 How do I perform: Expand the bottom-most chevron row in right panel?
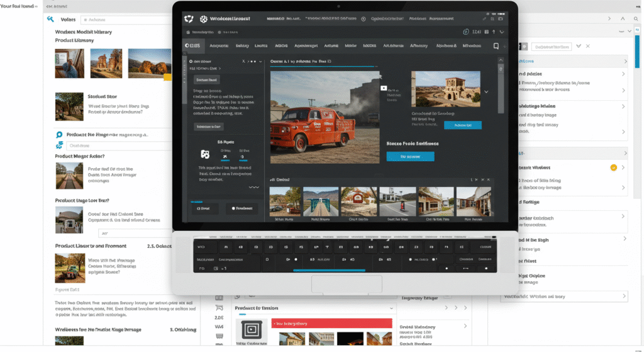pos(624,295)
